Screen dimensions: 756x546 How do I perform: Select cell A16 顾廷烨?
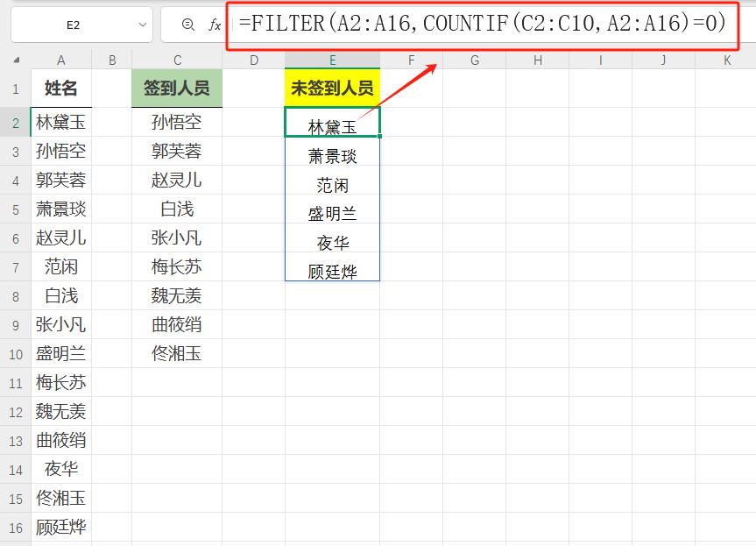tap(61, 528)
